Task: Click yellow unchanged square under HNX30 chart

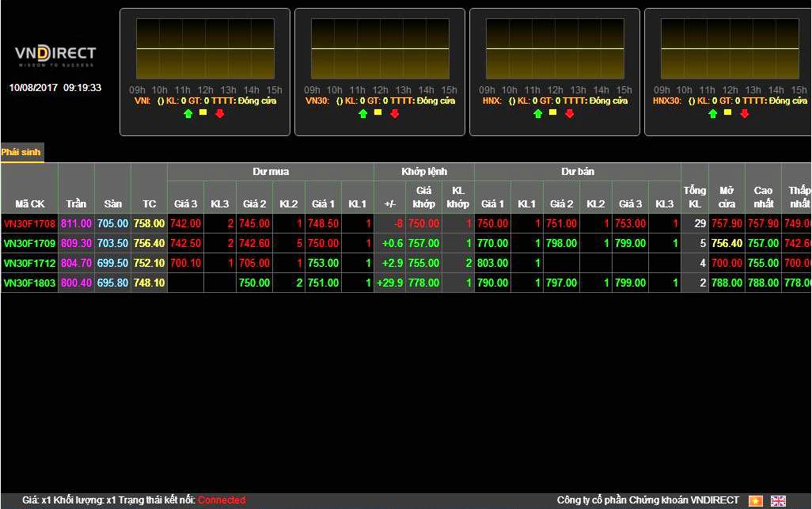Action: coord(727,112)
